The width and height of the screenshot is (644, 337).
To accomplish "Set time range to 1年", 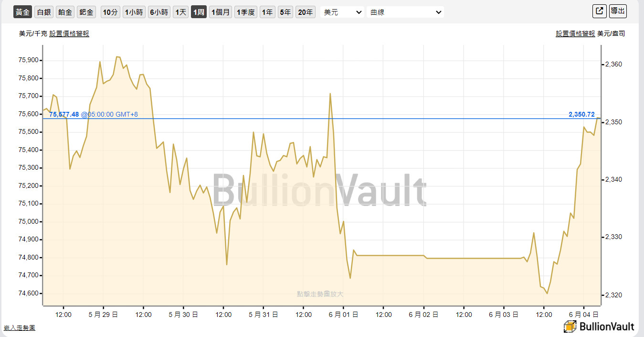I will point(267,12).
